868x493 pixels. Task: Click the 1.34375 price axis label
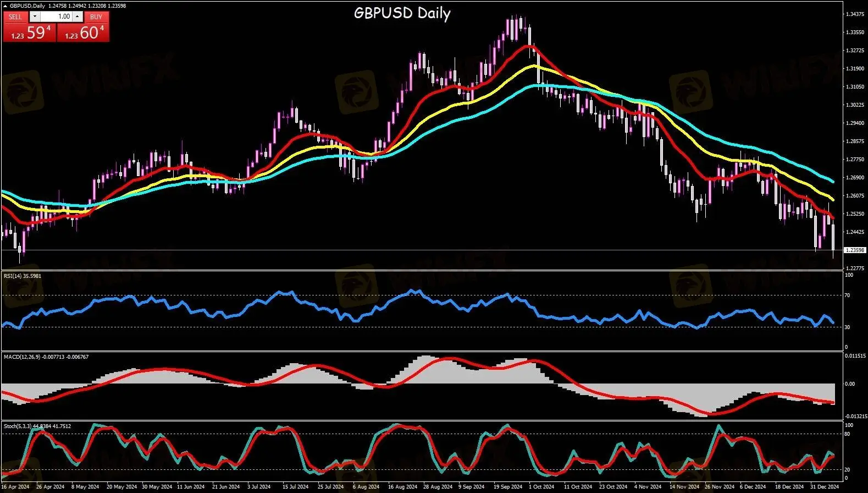click(x=854, y=14)
